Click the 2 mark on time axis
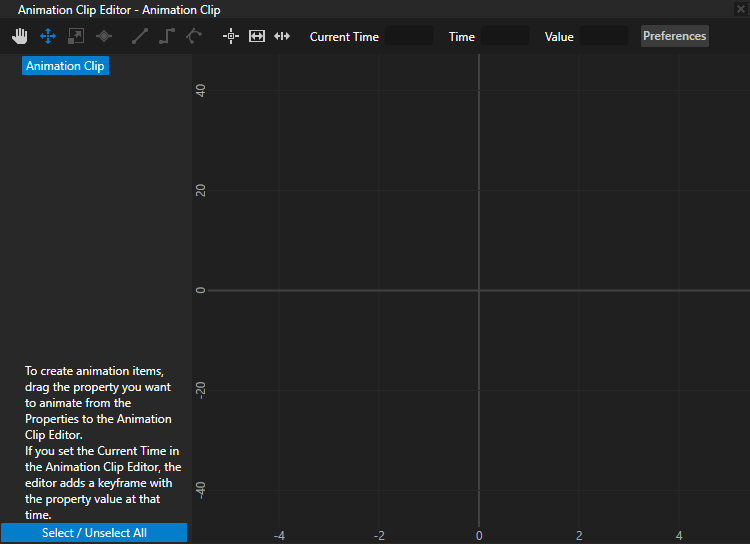Viewport: 750px width, 544px height. coord(579,535)
